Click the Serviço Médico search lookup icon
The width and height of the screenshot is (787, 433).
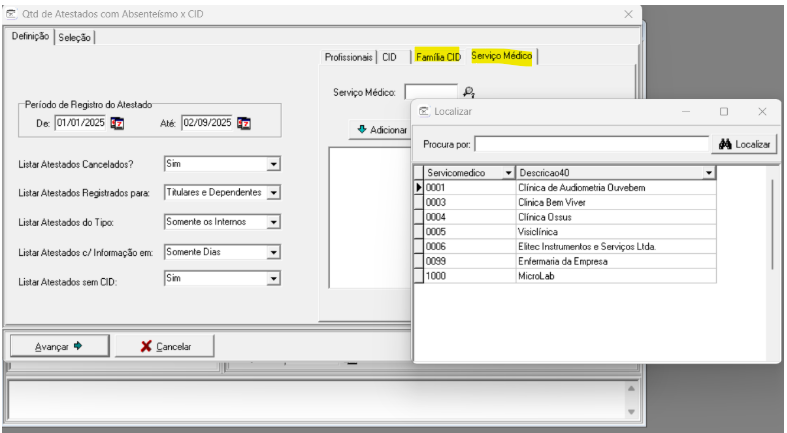tap(469, 92)
